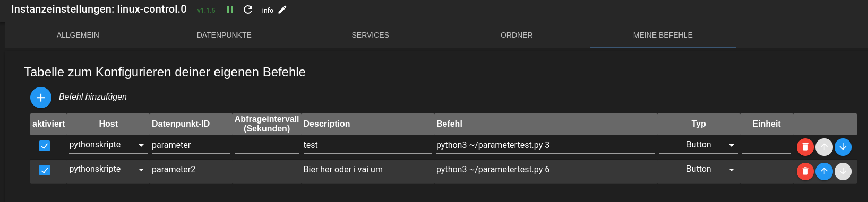Switch to the SERVICES tab
The width and height of the screenshot is (868, 202).
click(x=371, y=35)
